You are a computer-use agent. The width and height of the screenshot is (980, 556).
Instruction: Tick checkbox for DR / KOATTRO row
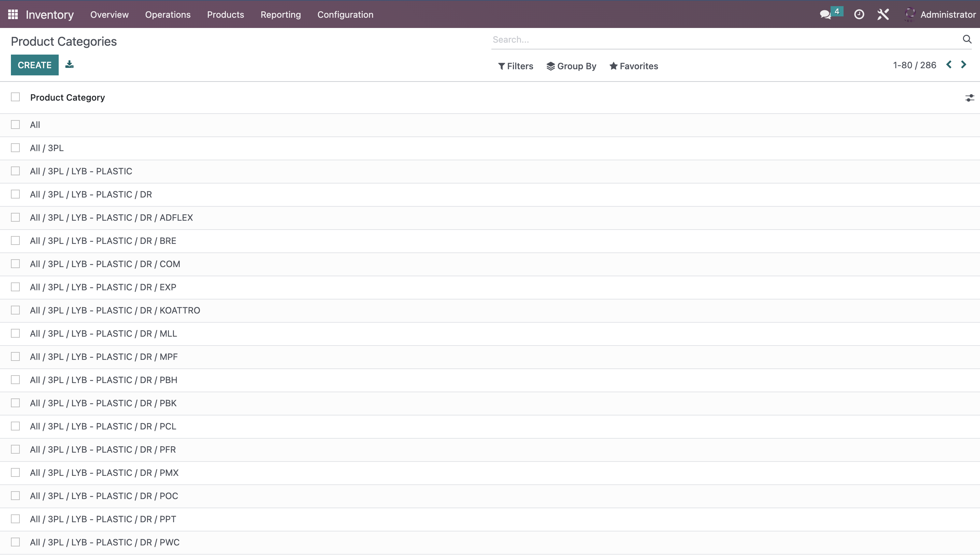click(x=15, y=310)
